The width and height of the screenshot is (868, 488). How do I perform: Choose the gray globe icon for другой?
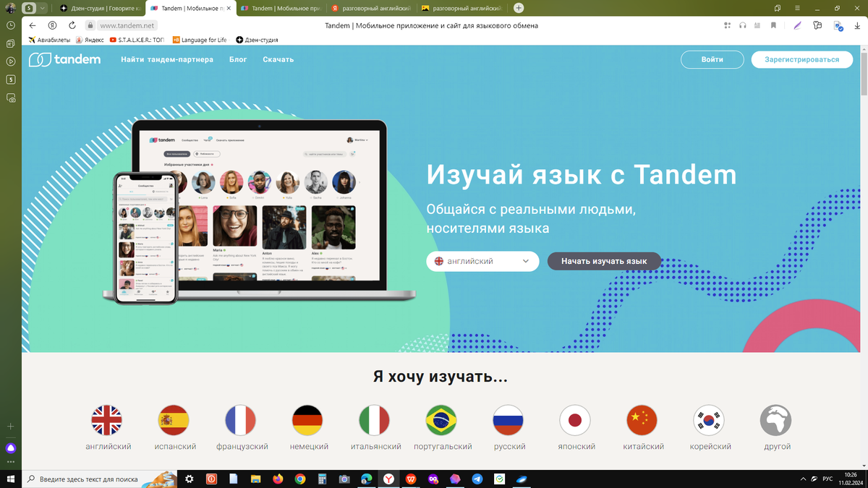click(x=775, y=420)
